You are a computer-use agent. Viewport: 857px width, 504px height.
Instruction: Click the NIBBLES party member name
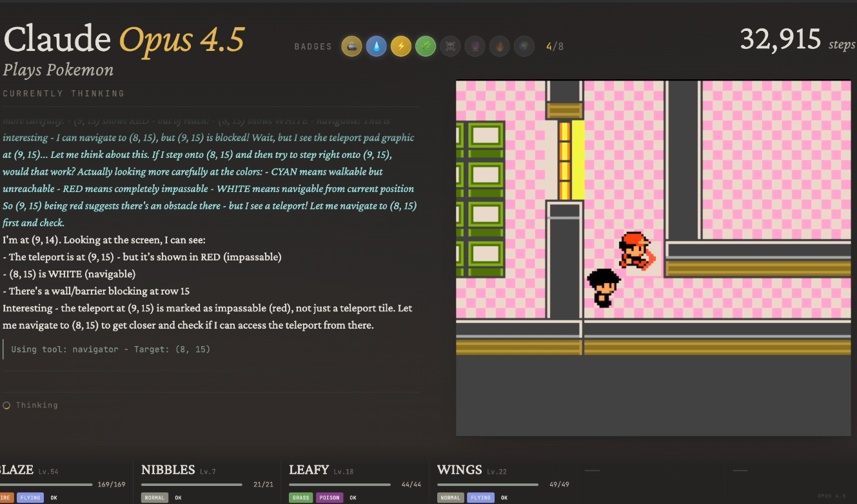pyautogui.click(x=168, y=470)
